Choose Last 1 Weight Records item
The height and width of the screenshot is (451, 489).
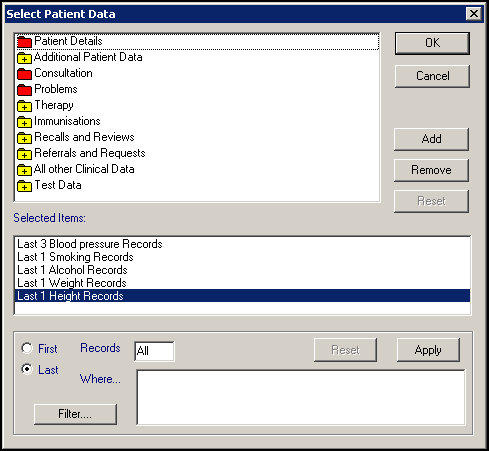point(242,283)
